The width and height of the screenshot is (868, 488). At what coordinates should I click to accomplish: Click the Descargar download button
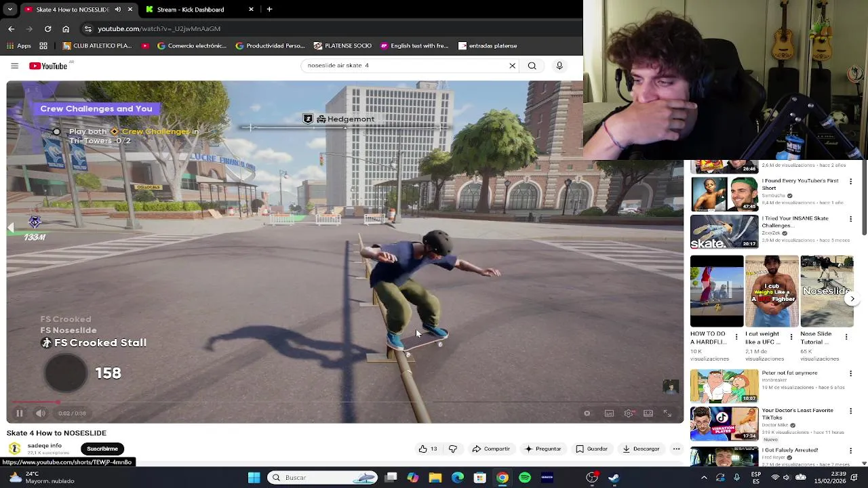pyautogui.click(x=641, y=449)
